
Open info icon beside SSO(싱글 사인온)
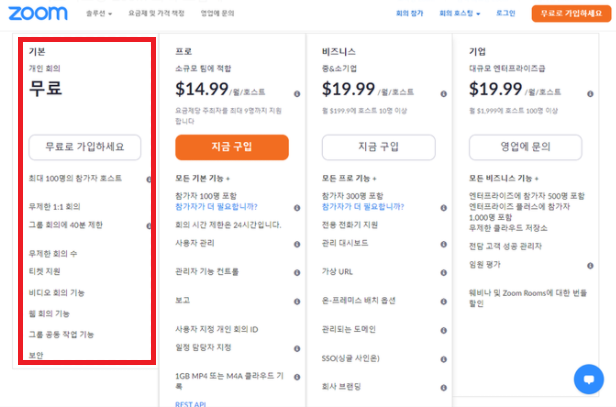(x=444, y=359)
